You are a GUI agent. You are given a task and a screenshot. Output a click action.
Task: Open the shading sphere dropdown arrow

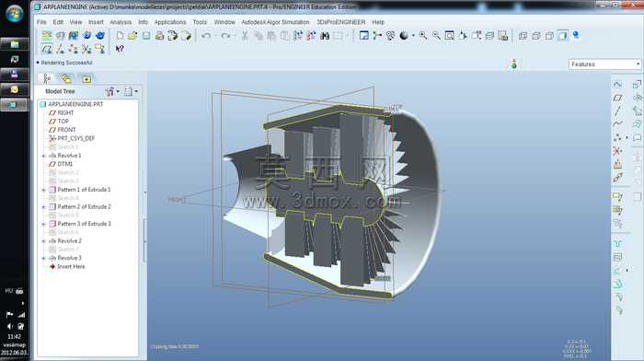(413, 36)
